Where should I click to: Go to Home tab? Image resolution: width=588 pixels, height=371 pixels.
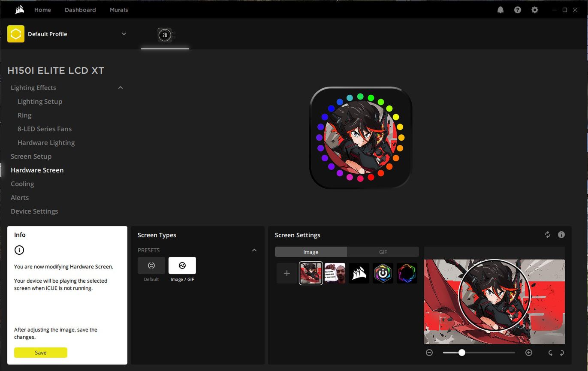click(42, 10)
